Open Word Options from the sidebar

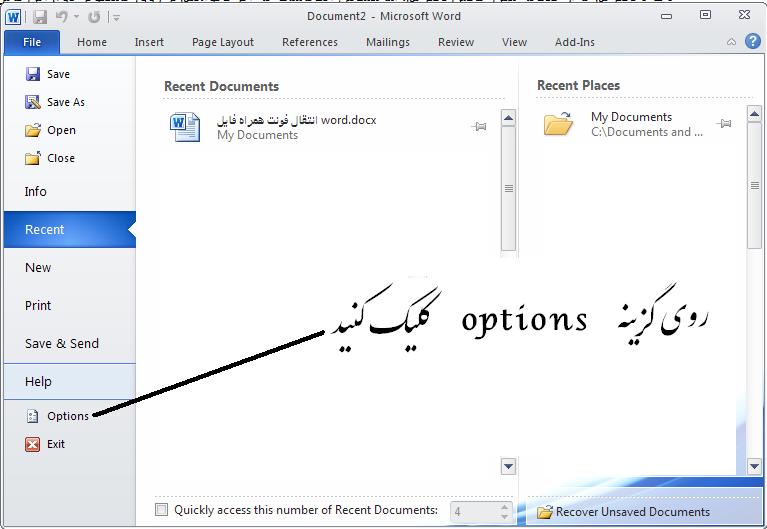pyautogui.click(x=67, y=416)
